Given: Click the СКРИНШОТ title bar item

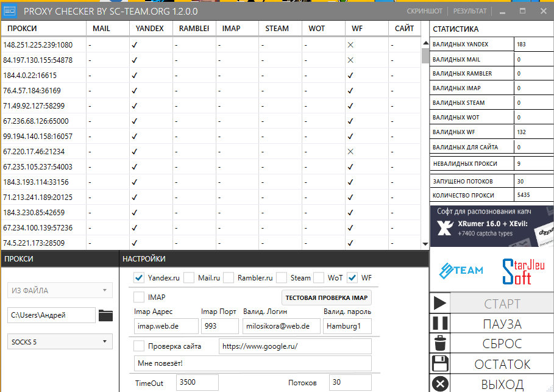Looking at the screenshot, I should [424, 11].
